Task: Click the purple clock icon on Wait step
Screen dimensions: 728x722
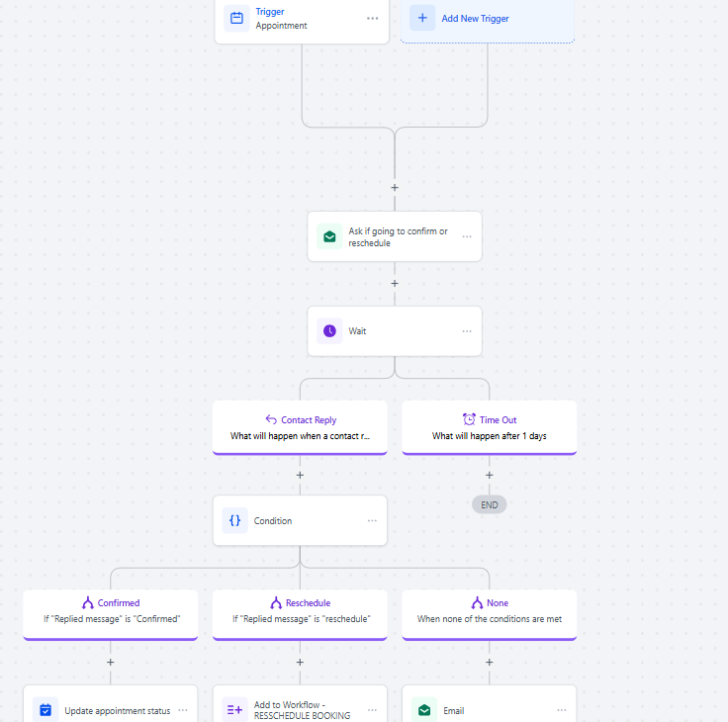Action: click(x=329, y=331)
